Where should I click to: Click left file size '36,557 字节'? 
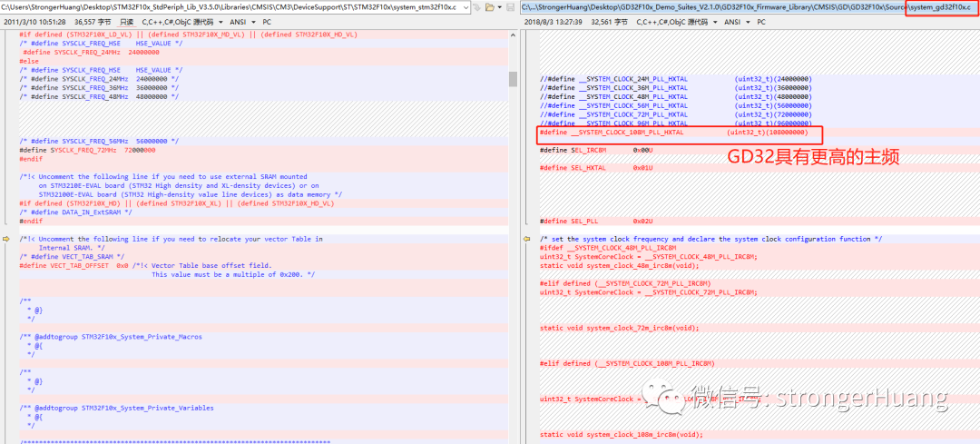tap(93, 21)
